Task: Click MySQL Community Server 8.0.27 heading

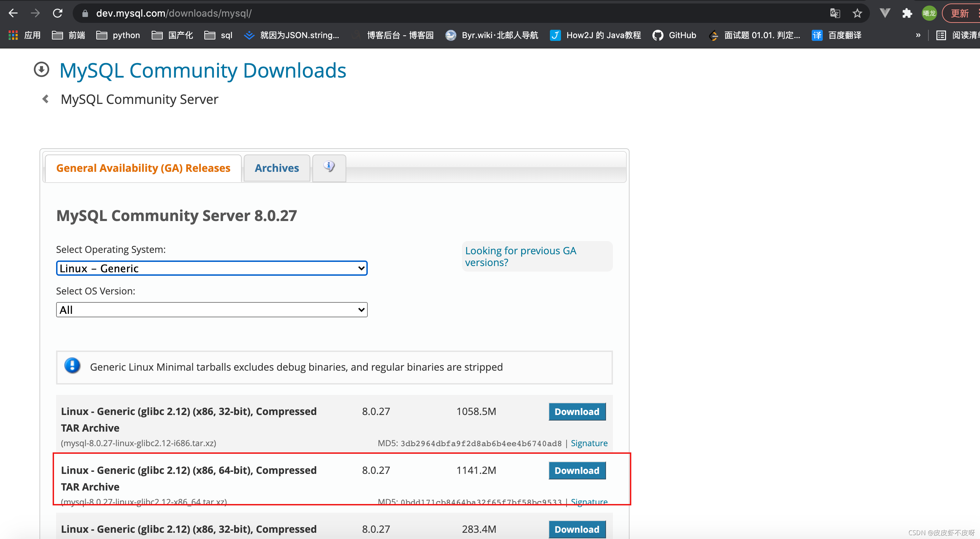Action: pos(177,216)
